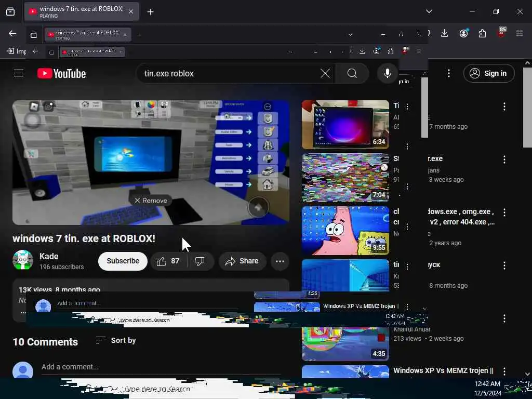The width and height of the screenshot is (532, 399).
Task: Open the tab overview button
Action: coord(10,12)
